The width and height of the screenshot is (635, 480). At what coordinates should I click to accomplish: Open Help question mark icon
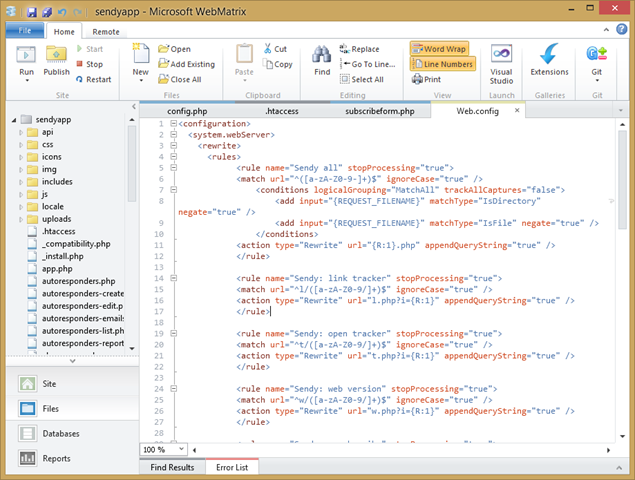click(x=622, y=29)
